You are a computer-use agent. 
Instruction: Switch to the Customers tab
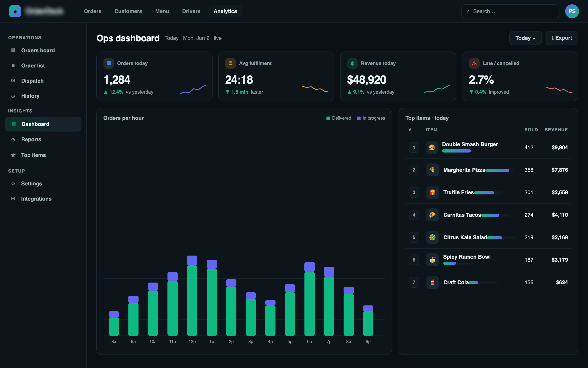[128, 11]
